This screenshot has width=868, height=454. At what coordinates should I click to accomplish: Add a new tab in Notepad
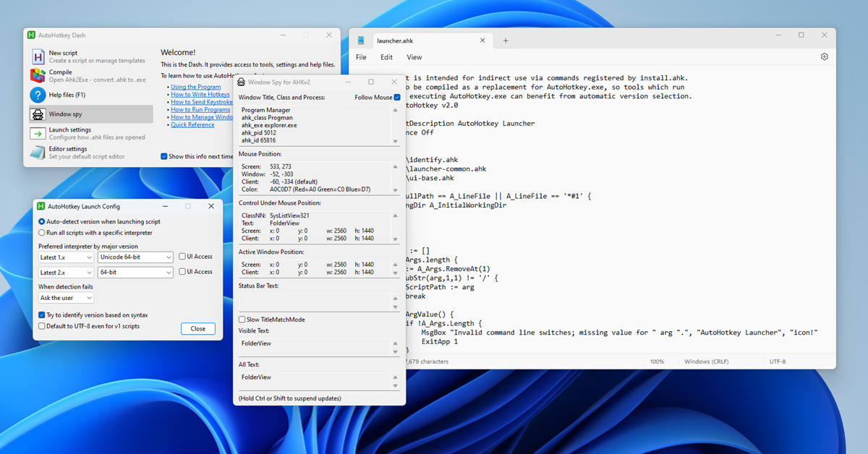pos(506,40)
